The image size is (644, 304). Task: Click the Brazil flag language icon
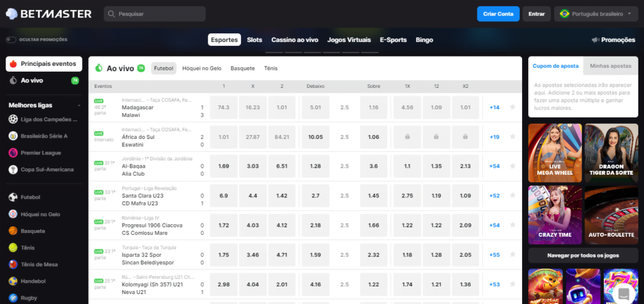click(565, 14)
